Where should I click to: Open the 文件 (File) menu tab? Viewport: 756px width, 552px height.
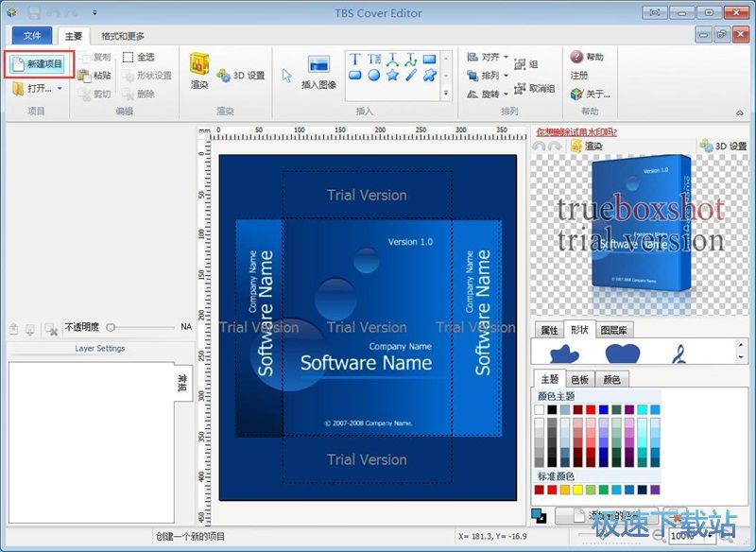pyautogui.click(x=32, y=36)
